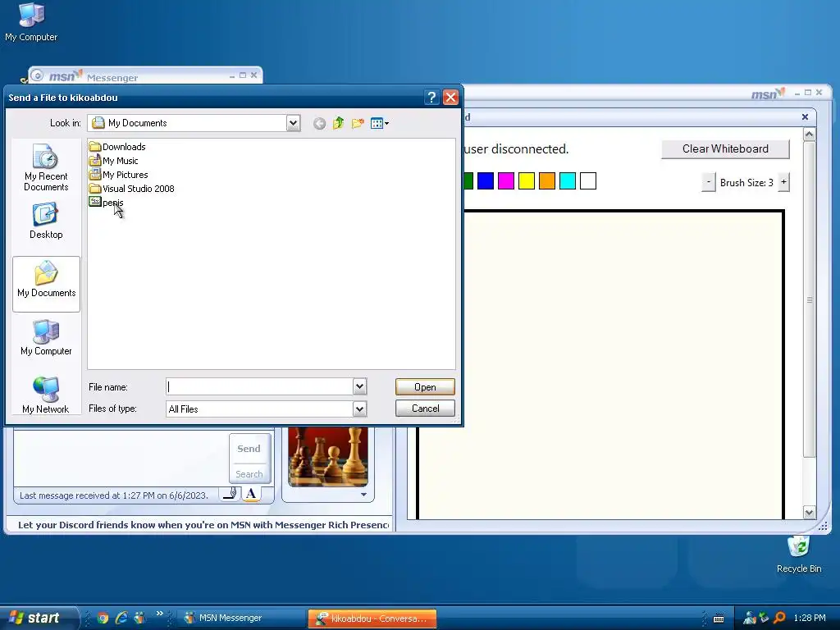The image size is (840, 630).
Task: Clear the whiteboard
Action: (725, 149)
